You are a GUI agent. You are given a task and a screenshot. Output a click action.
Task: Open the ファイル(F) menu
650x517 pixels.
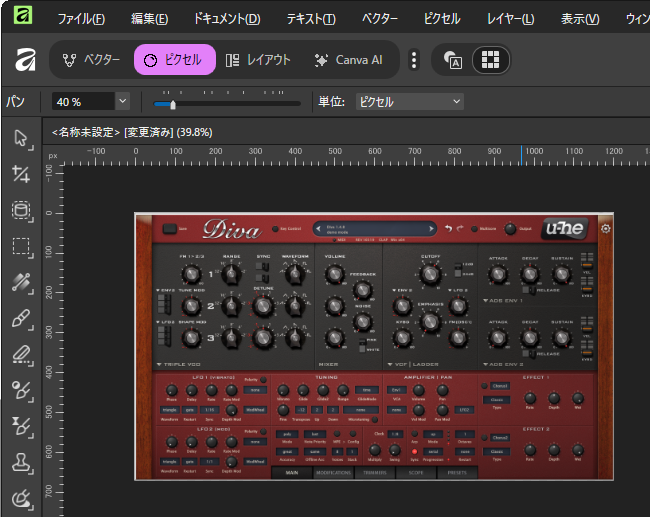(80, 19)
